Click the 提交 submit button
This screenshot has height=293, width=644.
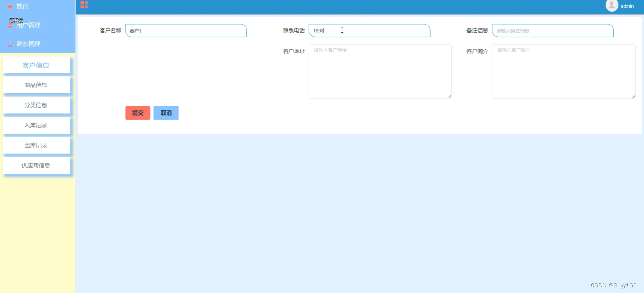coord(137,113)
